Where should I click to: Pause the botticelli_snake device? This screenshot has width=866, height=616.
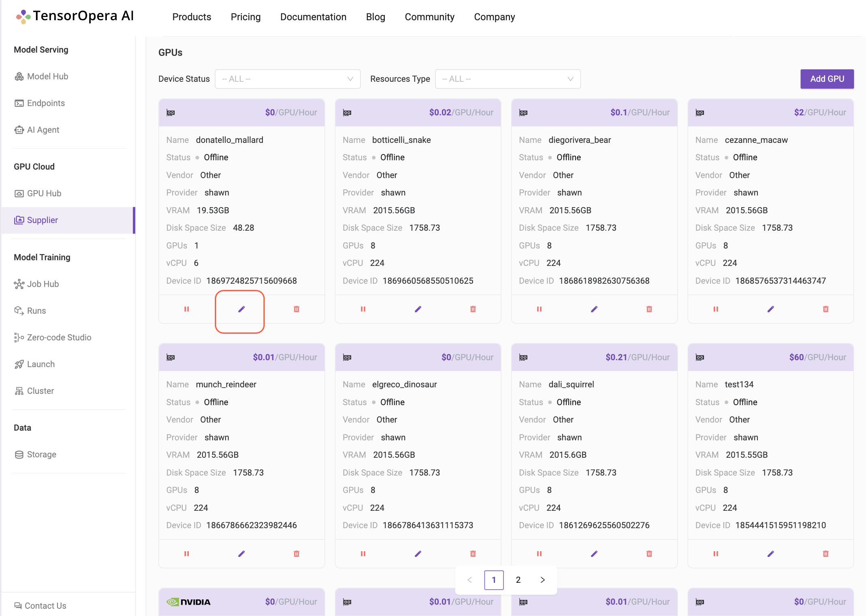[x=363, y=309]
